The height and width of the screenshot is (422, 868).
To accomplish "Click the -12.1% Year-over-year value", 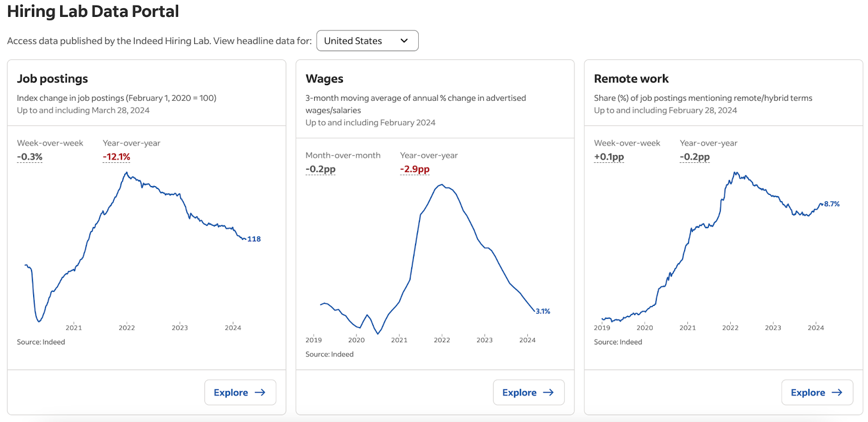I will 116,157.
